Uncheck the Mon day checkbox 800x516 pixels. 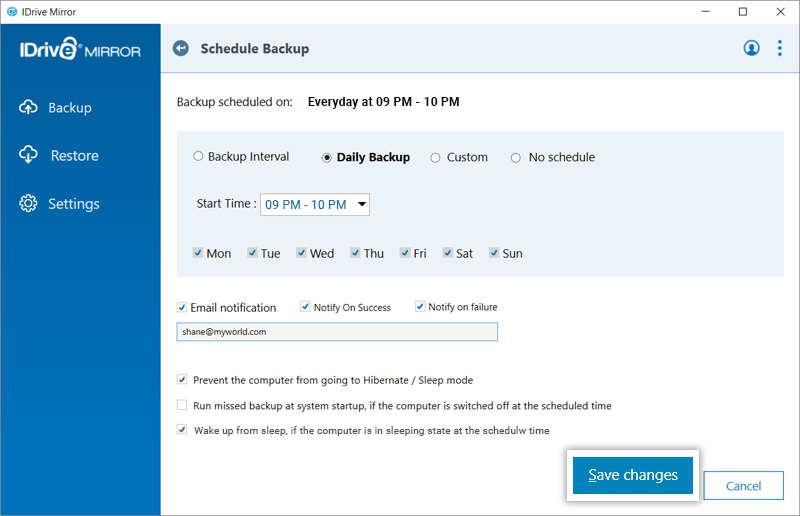[x=198, y=253]
